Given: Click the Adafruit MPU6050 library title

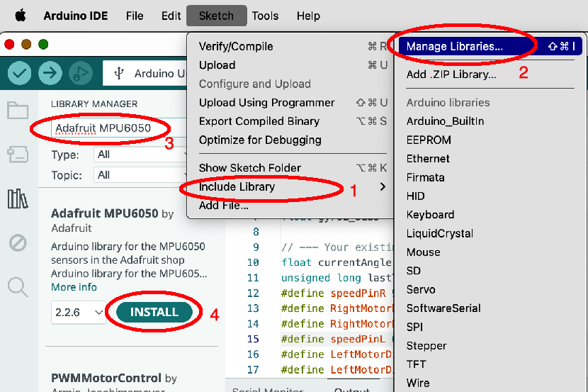Looking at the screenshot, I should coord(105,213).
